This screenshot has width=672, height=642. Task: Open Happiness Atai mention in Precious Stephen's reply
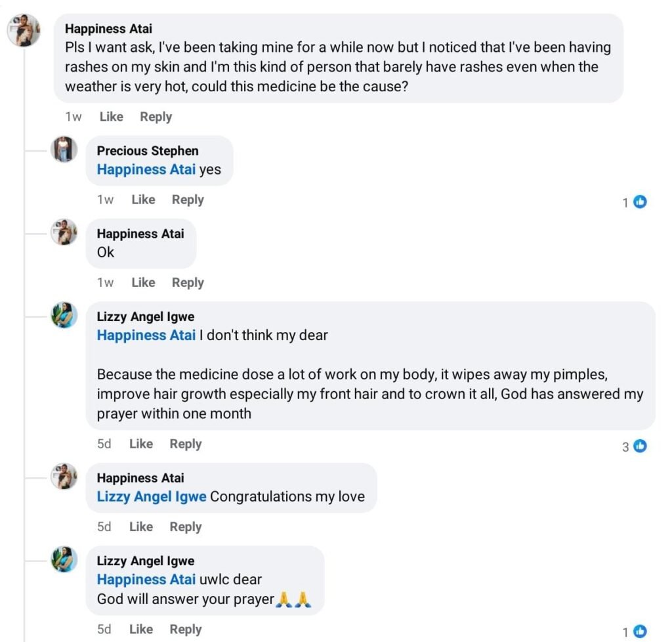[146, 169]
